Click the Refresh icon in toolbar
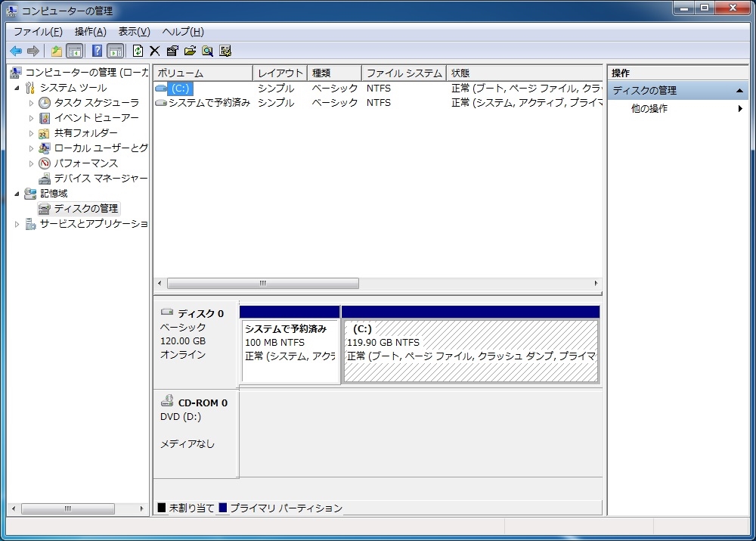The height and width of the screenshot is (541, 756). pyautogui.click(x=138, y=51)
